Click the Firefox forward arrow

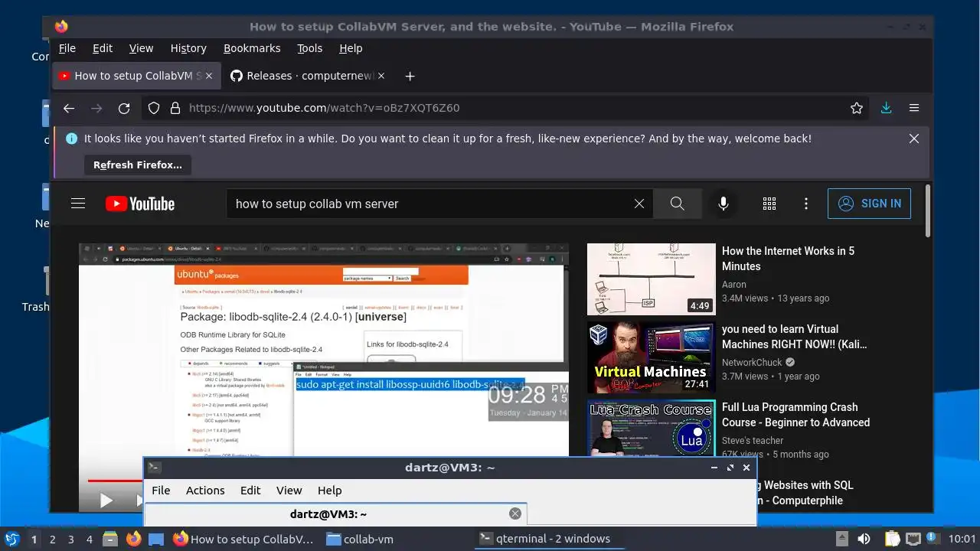96,108
